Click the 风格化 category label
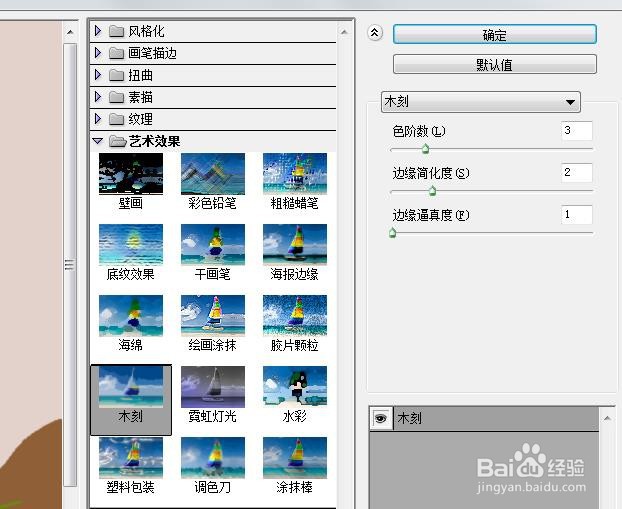The width and height of the screenshot is (622, 509). click(146, 31)
